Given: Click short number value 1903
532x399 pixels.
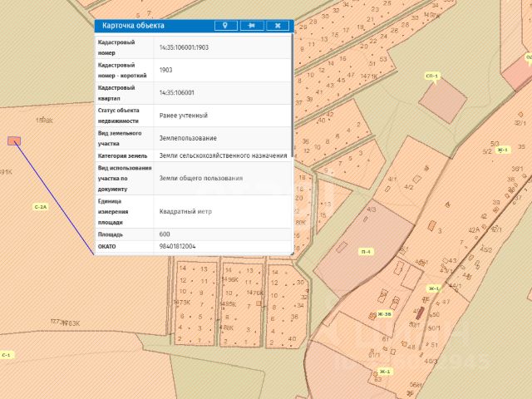Looking at the screenshot, I should (x=166, y=70).
